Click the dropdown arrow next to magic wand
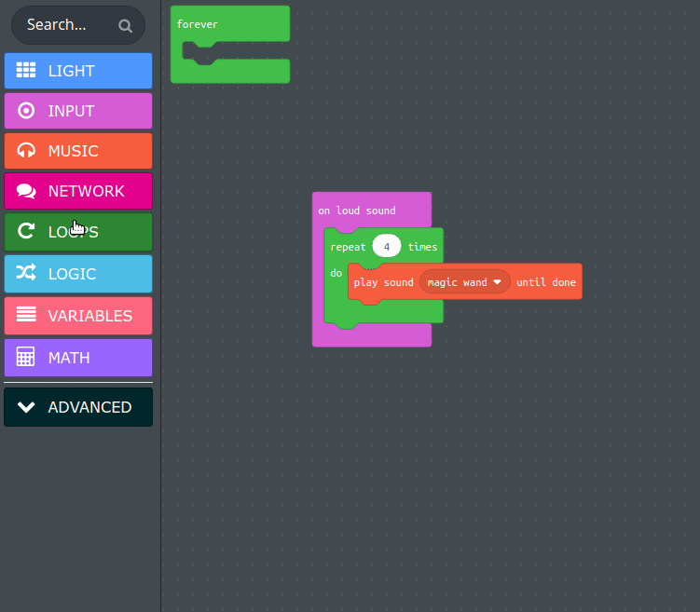Image resolution: width=700 pixels, height=612 pixels. click(497, 282)
